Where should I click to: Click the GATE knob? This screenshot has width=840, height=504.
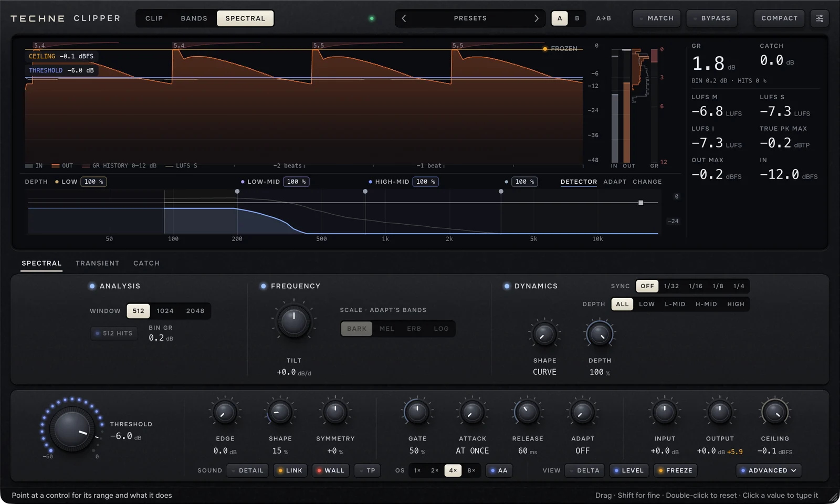pyautogui.click(x=417, y=413)
